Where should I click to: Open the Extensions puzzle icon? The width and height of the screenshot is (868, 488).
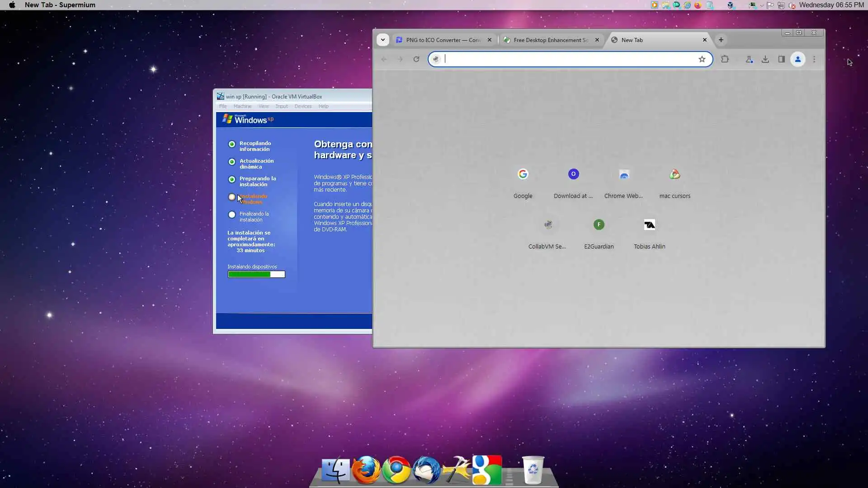[x=725, y=59]
